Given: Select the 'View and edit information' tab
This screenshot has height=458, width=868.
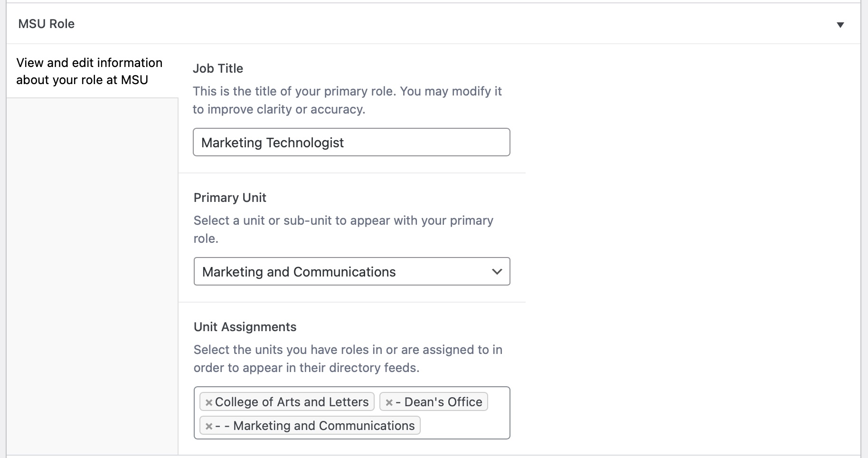Looking at the screenshot, I should (89, 71).
